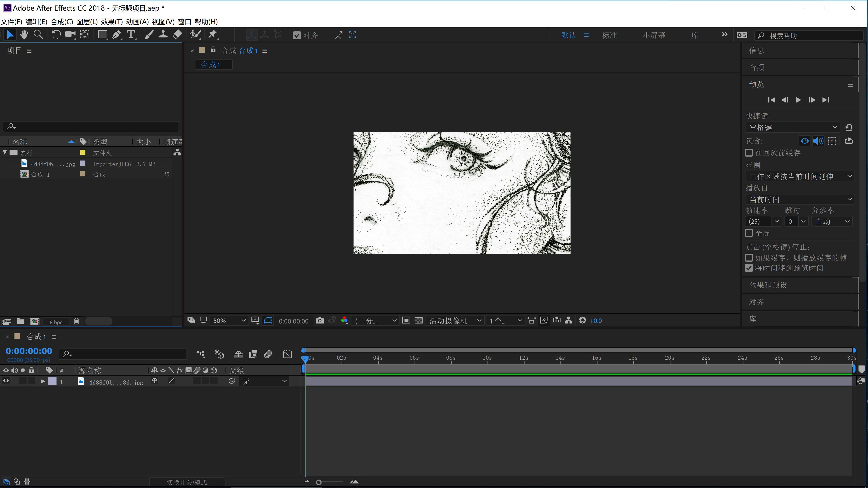Click the timeline zoom slider handle
868x488 pixels.
click(x=318, y=482)
